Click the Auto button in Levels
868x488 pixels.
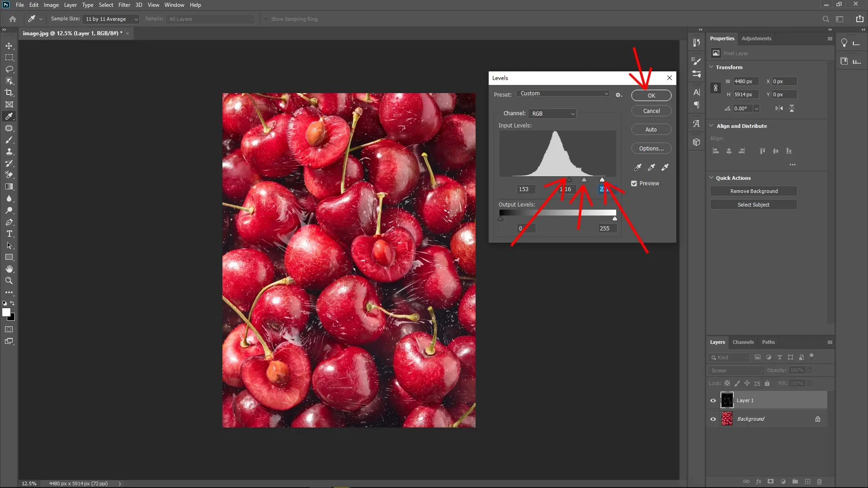point(651,129)
